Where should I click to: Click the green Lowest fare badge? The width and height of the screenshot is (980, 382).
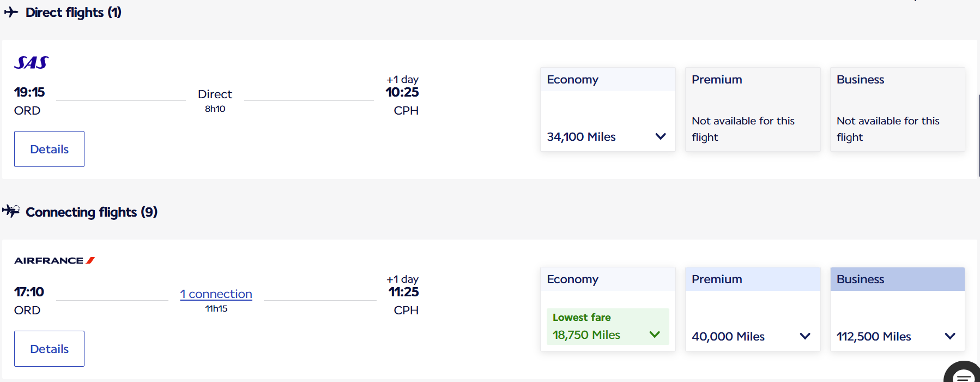click(x=581, y=317)
